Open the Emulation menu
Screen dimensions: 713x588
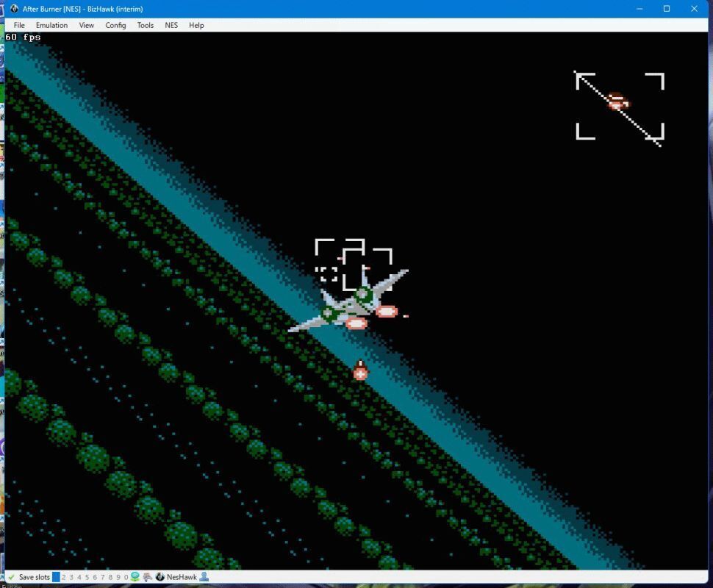coord(52,26)
